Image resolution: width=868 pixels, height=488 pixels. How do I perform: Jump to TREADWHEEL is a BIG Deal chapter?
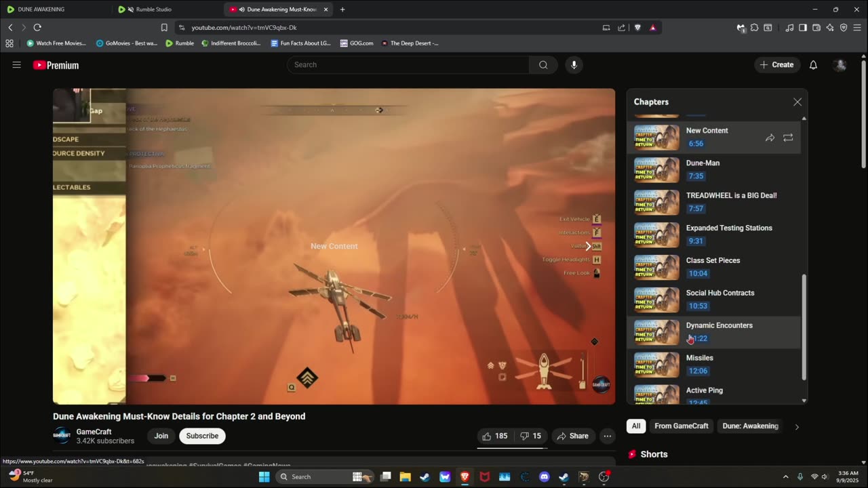[x=714, y=202]
